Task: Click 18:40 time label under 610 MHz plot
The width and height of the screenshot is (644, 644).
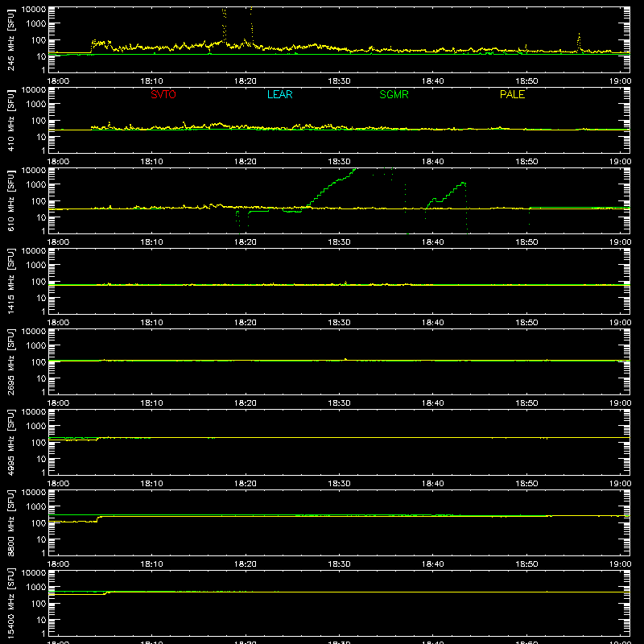Action: (433, 242)
